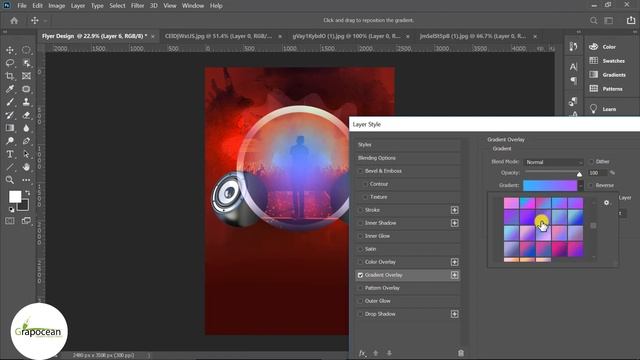Open the Window menu
This screenshot has height=360, width=640.
(193, 6)
